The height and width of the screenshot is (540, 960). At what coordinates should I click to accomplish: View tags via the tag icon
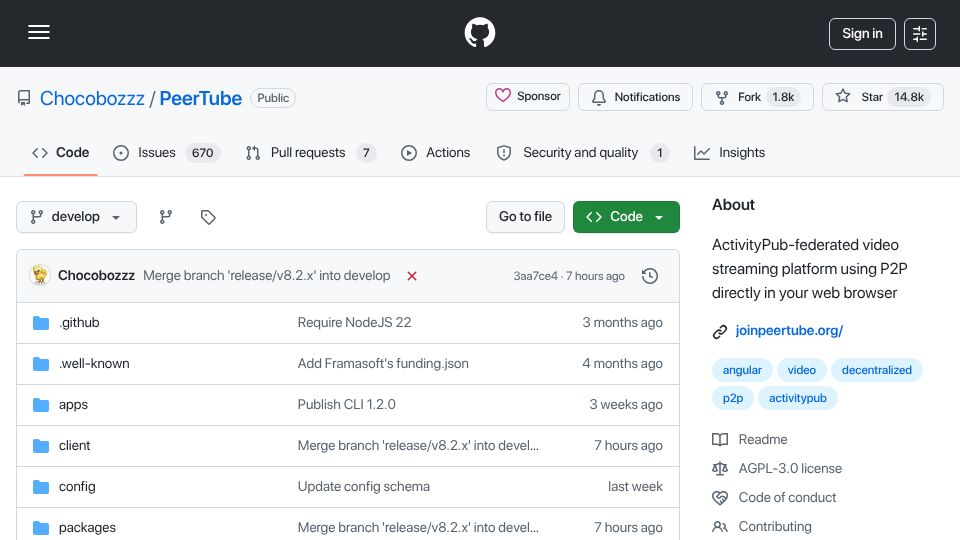(x=208, y=217)
